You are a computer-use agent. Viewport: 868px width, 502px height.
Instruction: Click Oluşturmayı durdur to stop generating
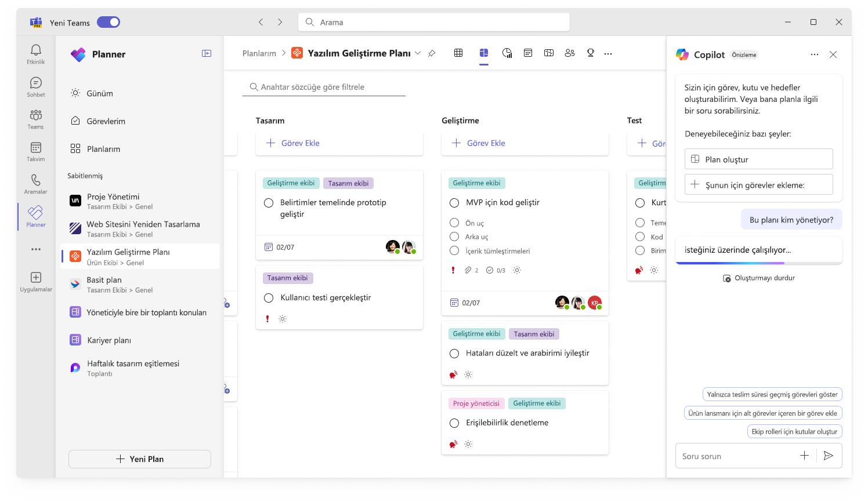(759, 278)
